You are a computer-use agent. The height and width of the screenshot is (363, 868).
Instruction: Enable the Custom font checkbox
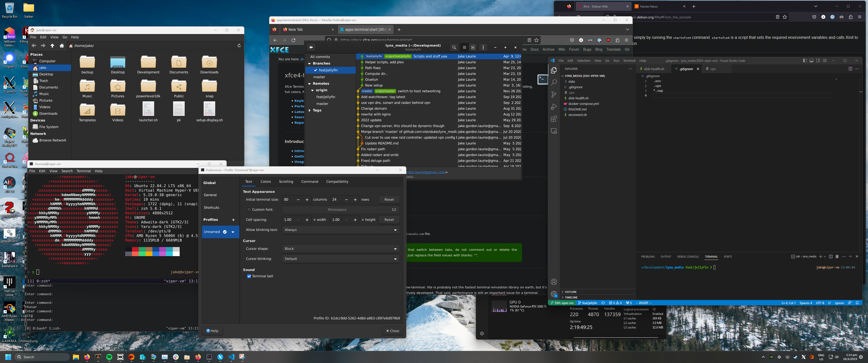(249, 210)
